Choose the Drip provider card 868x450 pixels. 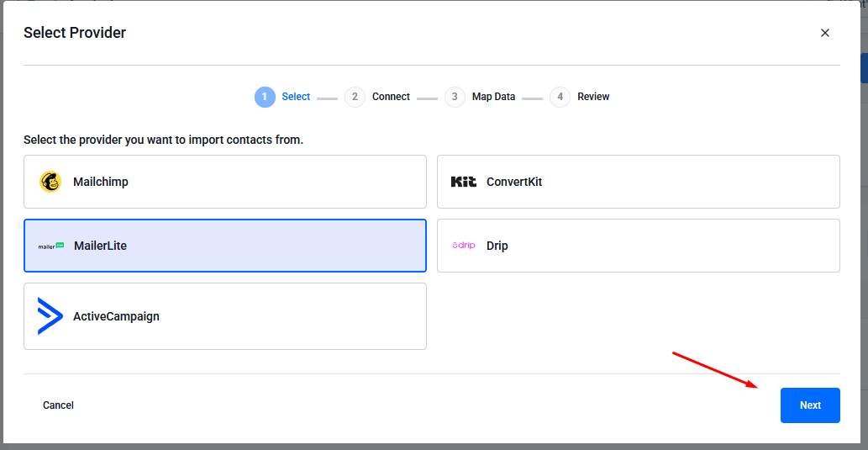(639, 246)
